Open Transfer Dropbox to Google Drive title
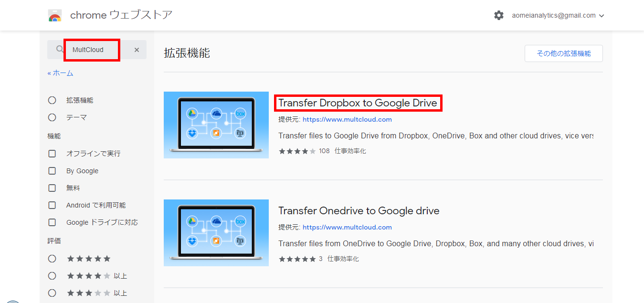This screenshot has width=644, height=303. click(x=358, y=103)
